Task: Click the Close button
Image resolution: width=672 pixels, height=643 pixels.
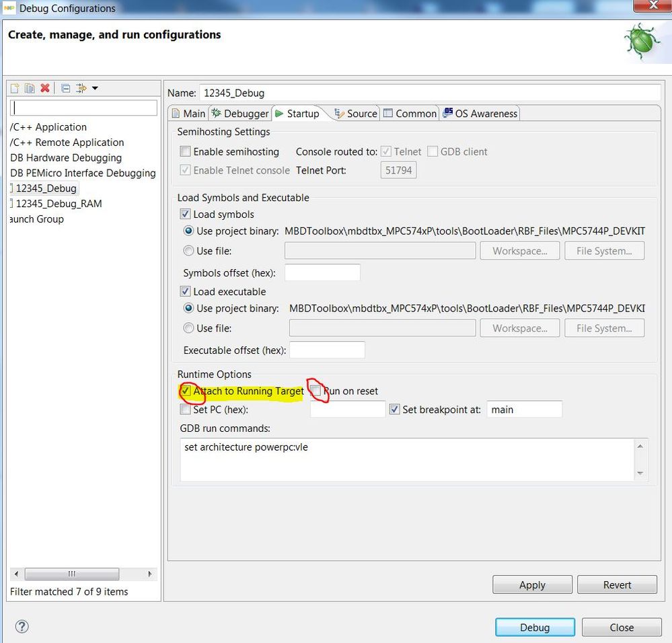Action: click(x=622, y=627)
